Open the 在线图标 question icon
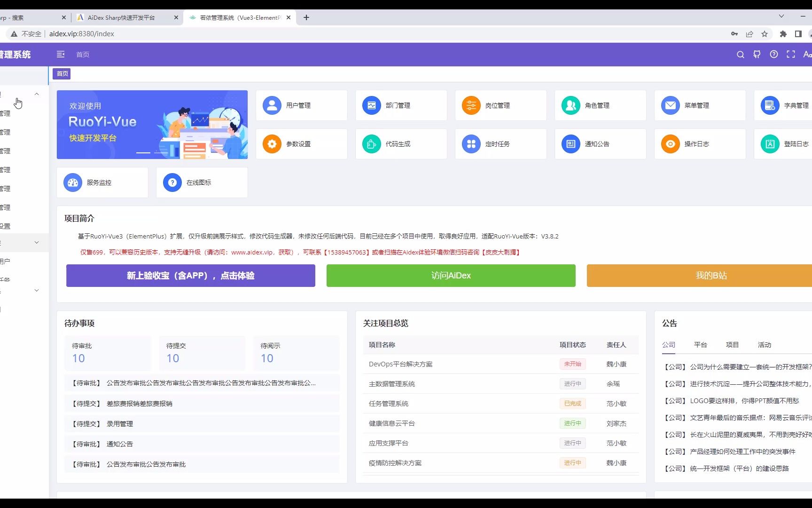This screenshot has width=812, height=508. click(172, 183)
